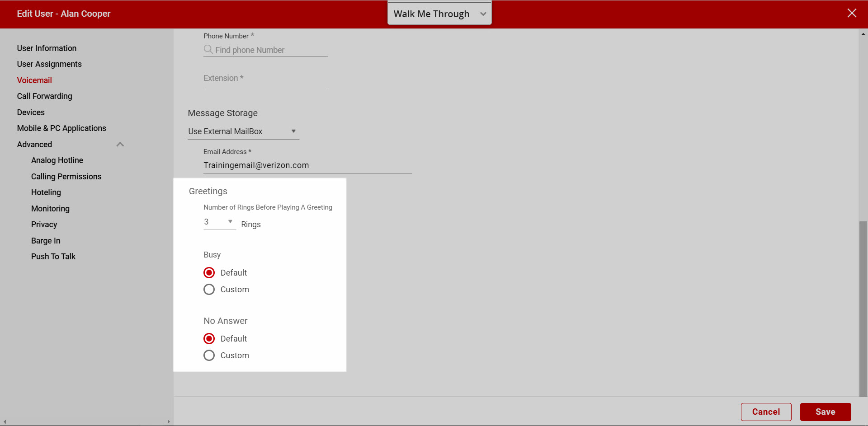868x426 pixels.
Task: Click the sidebar left scroll arrow
Action: pyautogui.click(x=5, y=422)
